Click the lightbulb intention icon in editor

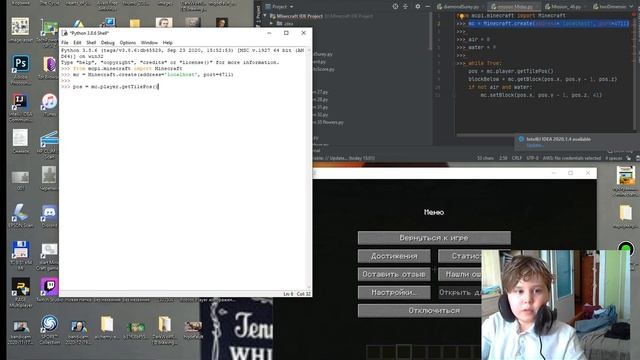(x=462, y=16)
